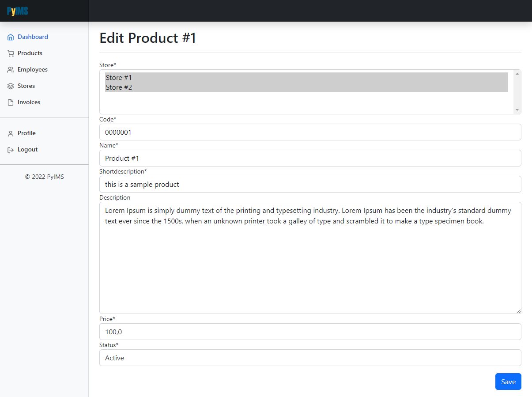Open the Status dropdown

tap(310, 358)
